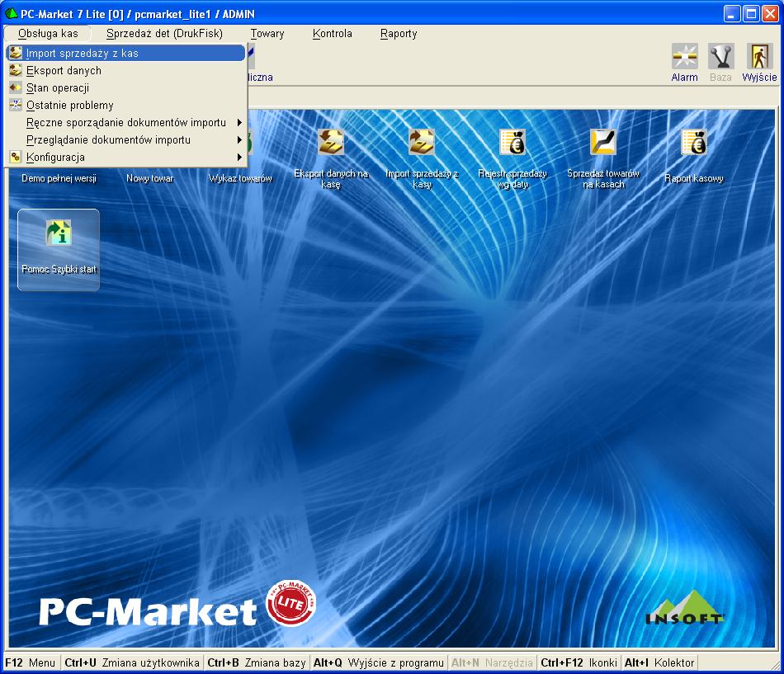This screenshot has height=674, width=784.
Task: Click Ctrl+U Zmiana użytkownika shortcut button
Action: (132, 662)
